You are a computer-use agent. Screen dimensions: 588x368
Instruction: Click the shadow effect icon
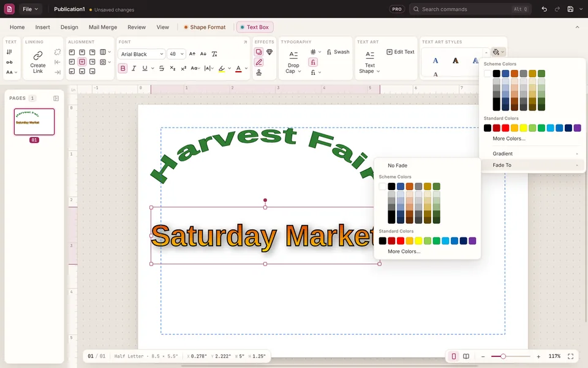258,52
